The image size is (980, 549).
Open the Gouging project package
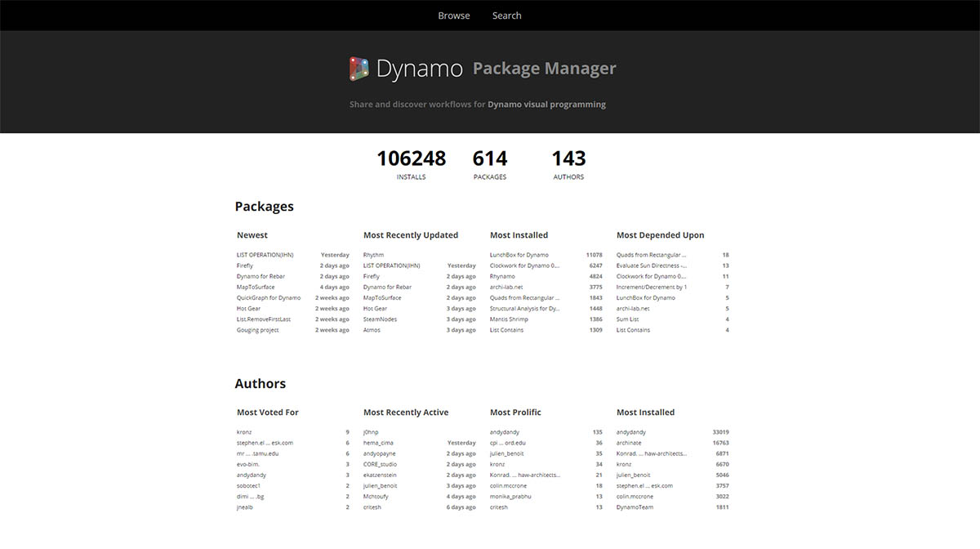click(x=258, y=330)
